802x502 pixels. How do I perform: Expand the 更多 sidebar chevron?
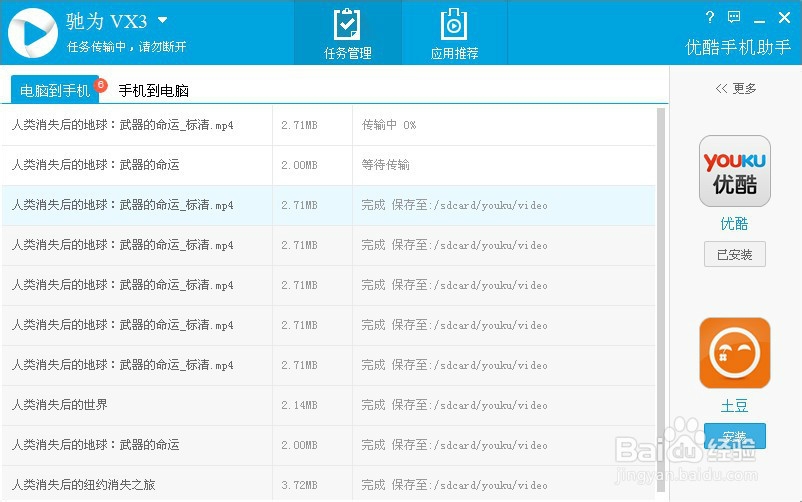click(x=736, y=89)
